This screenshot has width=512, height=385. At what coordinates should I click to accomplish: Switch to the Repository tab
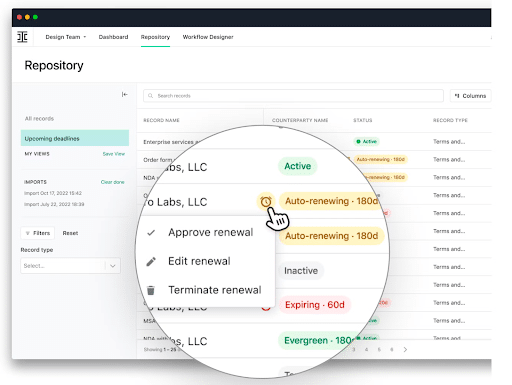(x=155, y=37)
